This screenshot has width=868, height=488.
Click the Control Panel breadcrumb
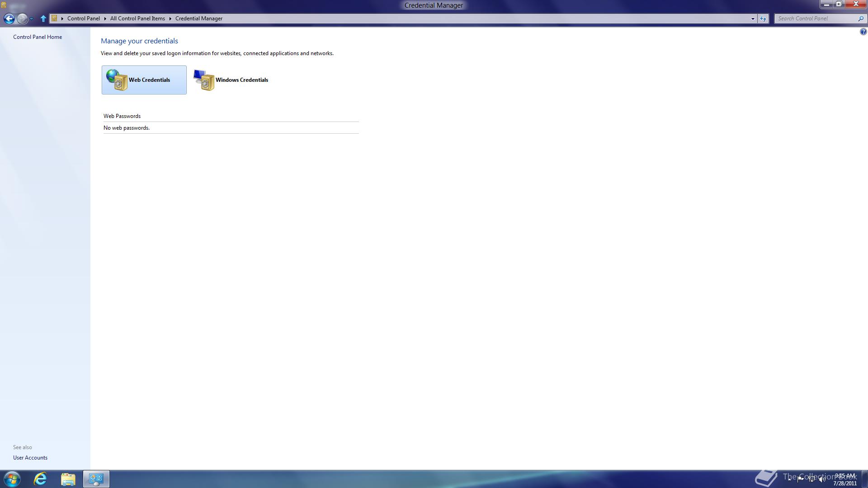point(83,19)
